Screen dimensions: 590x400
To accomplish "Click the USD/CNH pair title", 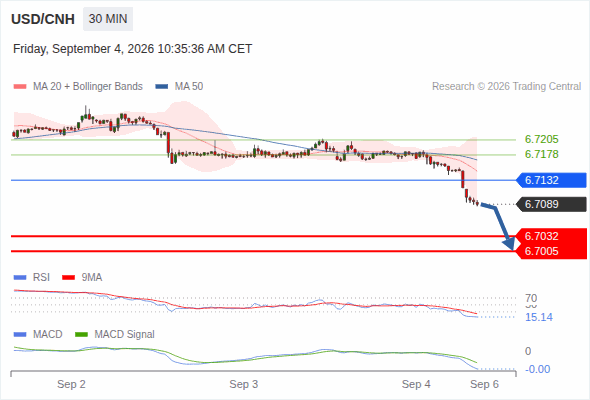I will coord(43,19).
